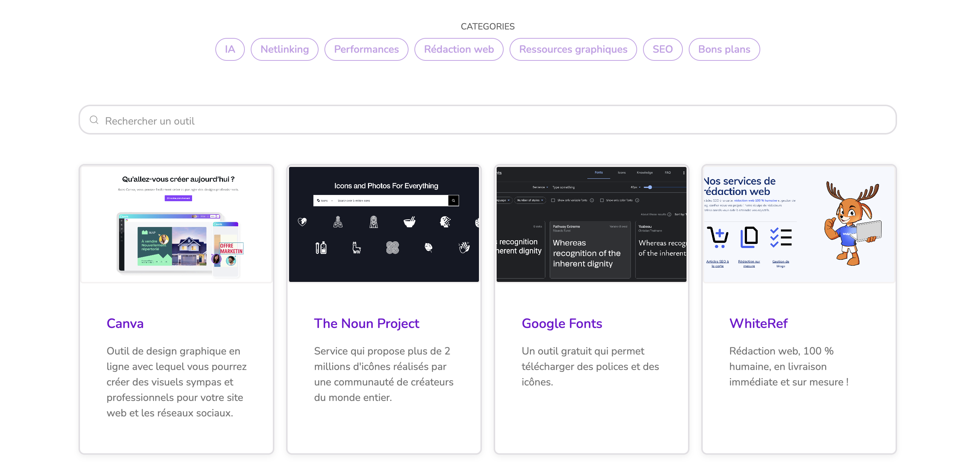Open The Noun Project title link
The height and width of the screenshot is (468, 980).
click(x=366, y=324)
